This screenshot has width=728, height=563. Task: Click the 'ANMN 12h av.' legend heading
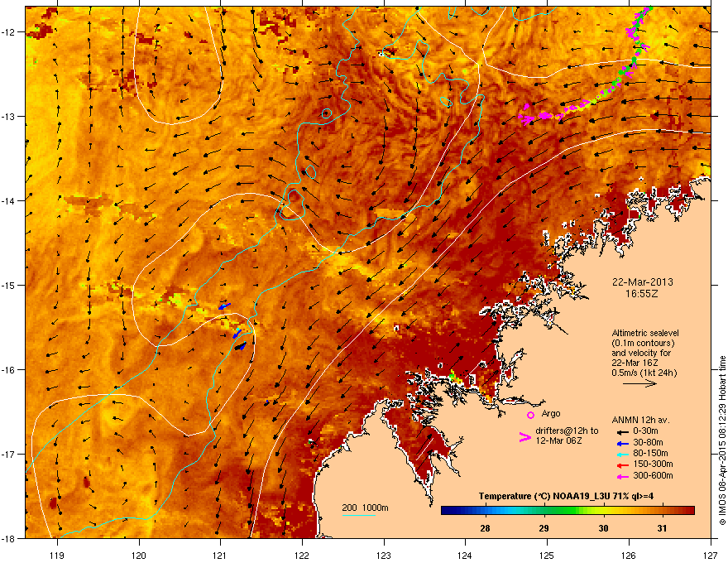click(640, 420)
